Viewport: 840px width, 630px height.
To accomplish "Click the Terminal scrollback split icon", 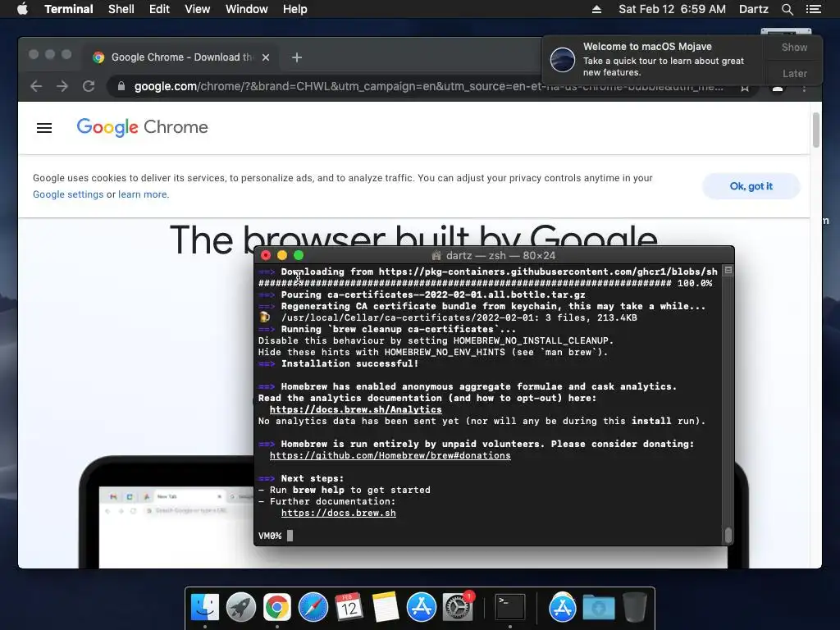I will [728, 271].
